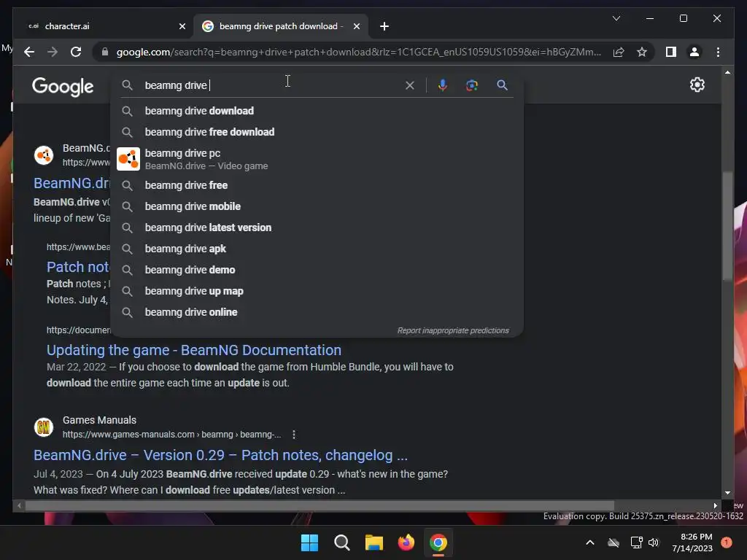Image resolution: width=747 pixels, height=560 pixels.
Task: Search by image with Google Lens
Action: pos(472,85)
